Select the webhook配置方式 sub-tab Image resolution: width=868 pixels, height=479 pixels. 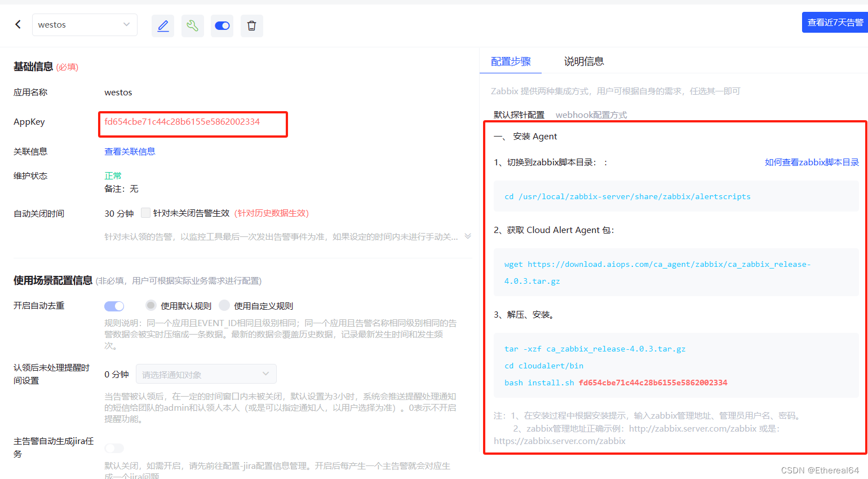pyautogui.click(x=591, y=115)
